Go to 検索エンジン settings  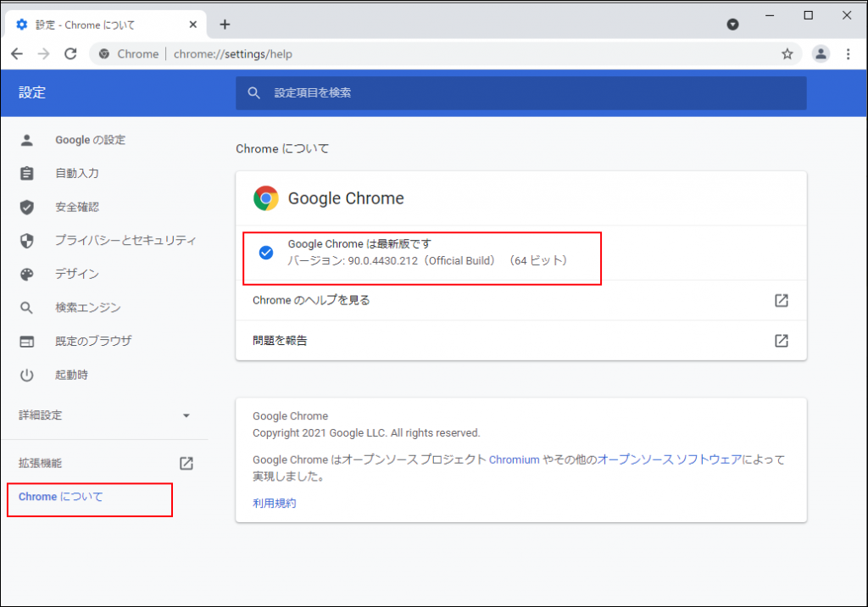click(88, 308)
